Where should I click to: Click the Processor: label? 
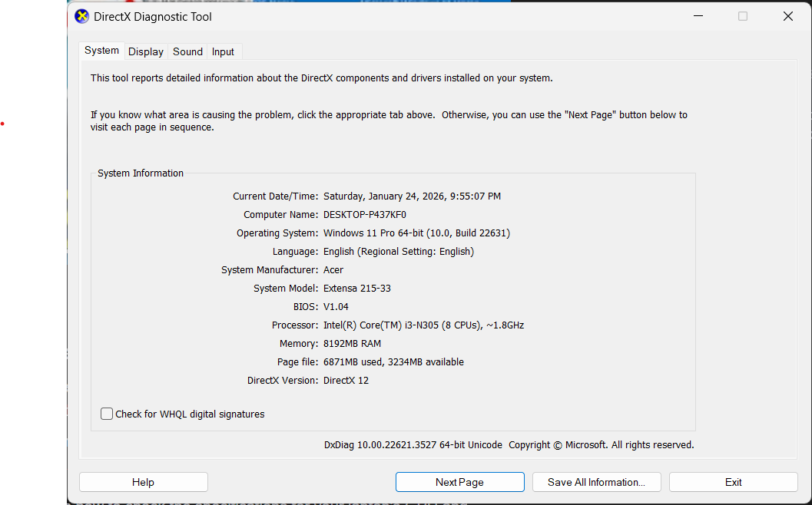(x=295, y=325)
